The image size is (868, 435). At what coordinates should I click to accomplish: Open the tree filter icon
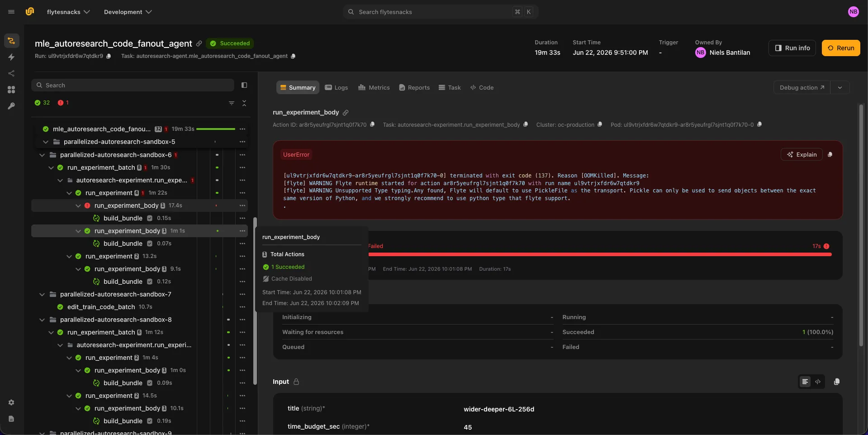click(x=232, y=103)
